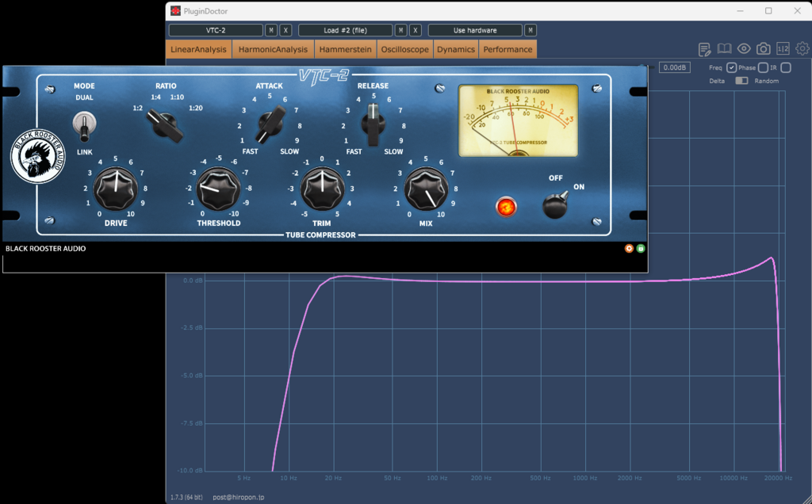Click the Black Rooster Audio rooster logo
812x504 pixels.
(38, 156)
